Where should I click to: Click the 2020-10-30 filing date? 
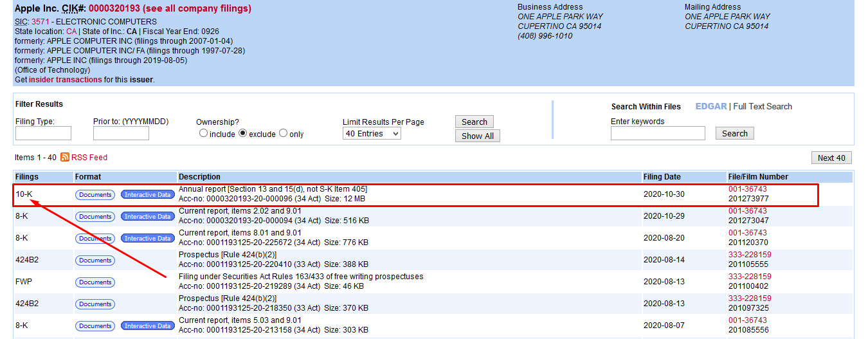coord(664,194)
